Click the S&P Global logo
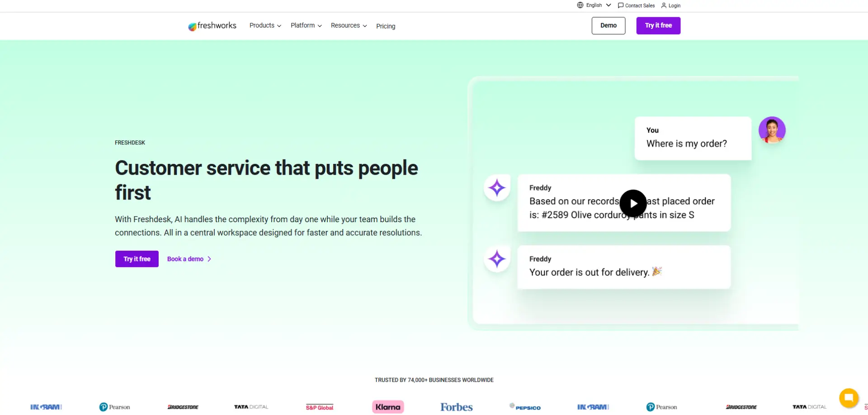This screenshot has width=868, height=415. pyautogui.click(x=320, y=407)
